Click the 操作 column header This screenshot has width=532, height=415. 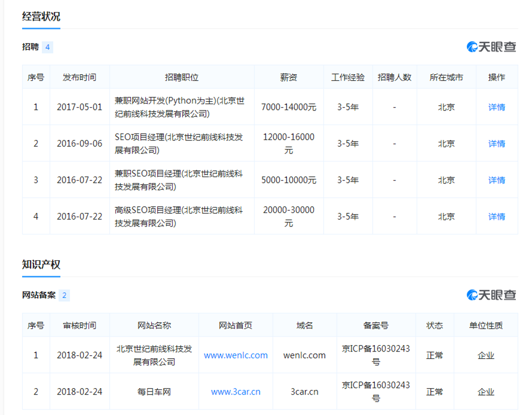(496, 77)
